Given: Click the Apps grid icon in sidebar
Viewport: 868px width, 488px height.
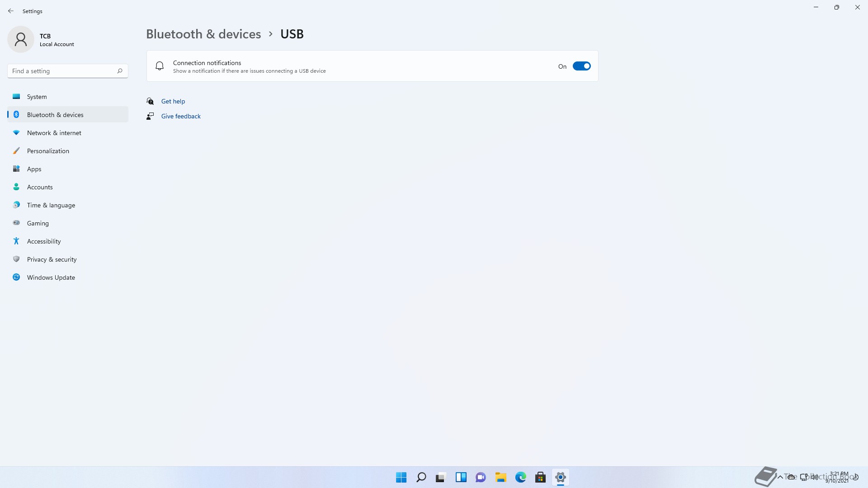Looking at the screenshot, I should pyautogui.click(x=16, y=169).
